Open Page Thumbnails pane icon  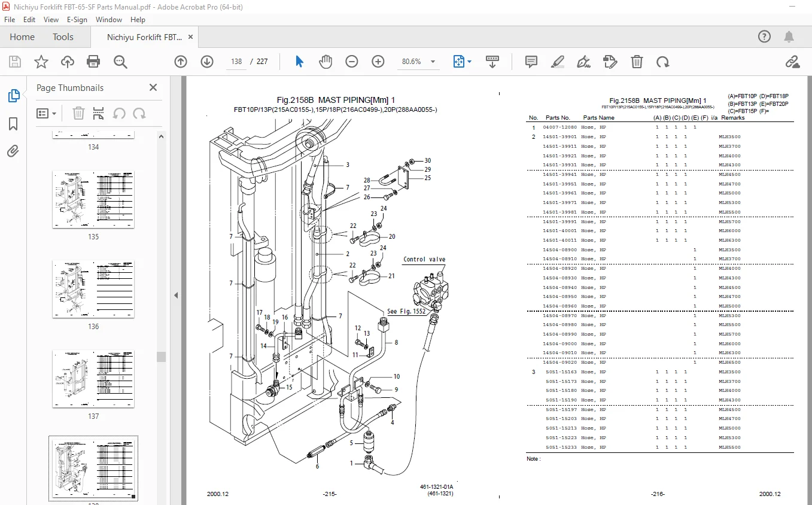13,96
